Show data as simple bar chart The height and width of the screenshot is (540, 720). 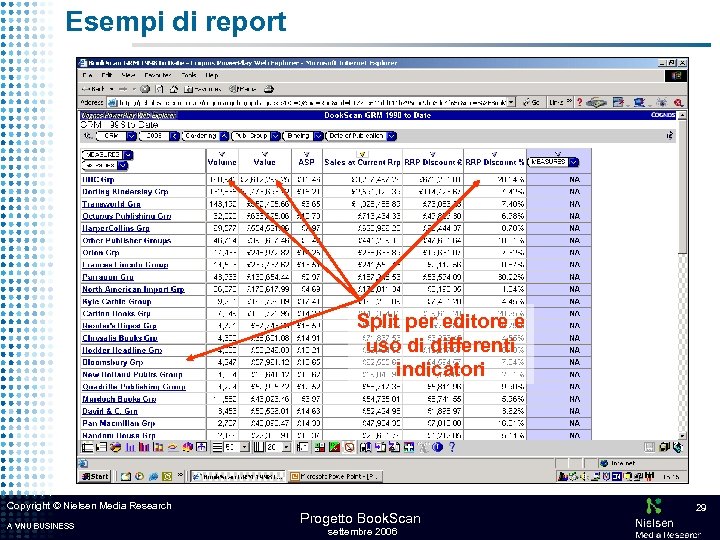click(x=130, y=447)
